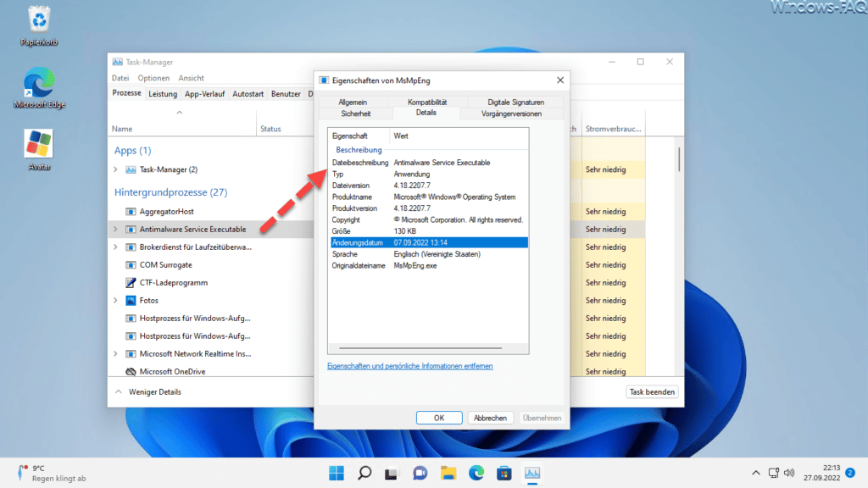Click AggregatorHost process icon

point(131,211)
